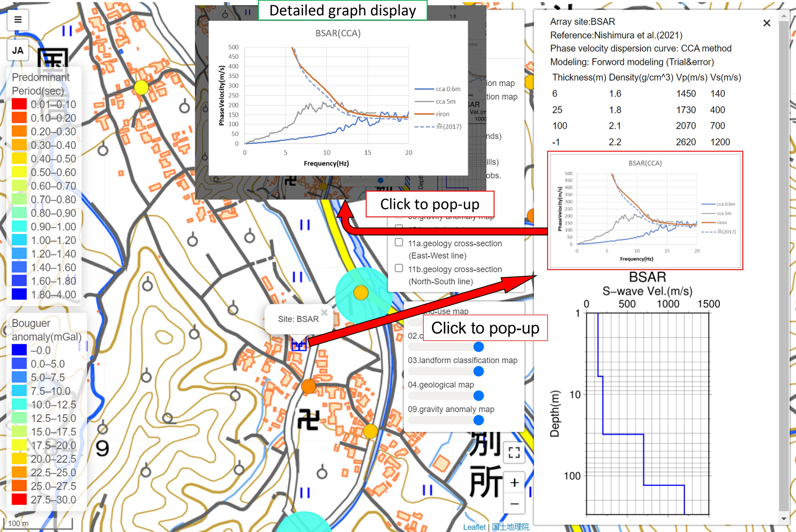Click the Thickness value 100 in table
This screenshot has width=796, height=532.
pos(560,126)
